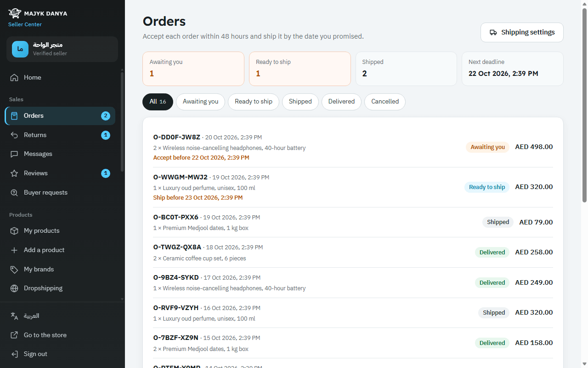The width and height of the screenshot is (588, 368).
Task: Click the Majyk Danya logo icon
Action: tap(15, 13)
